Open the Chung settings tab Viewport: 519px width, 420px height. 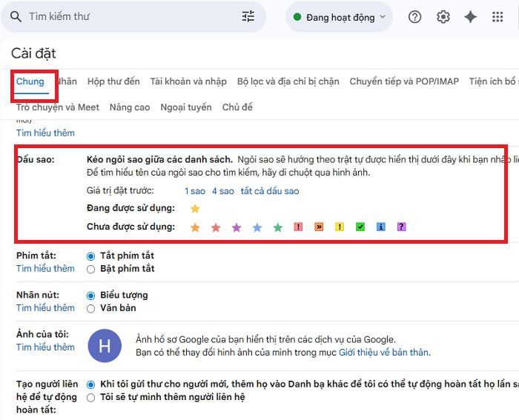pyautogui.click(x=30, y=81)
